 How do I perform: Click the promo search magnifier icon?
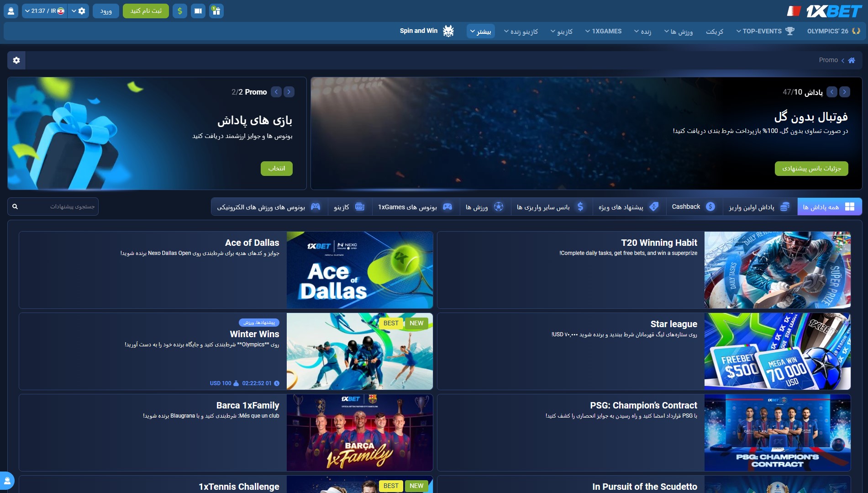(15, 207)
